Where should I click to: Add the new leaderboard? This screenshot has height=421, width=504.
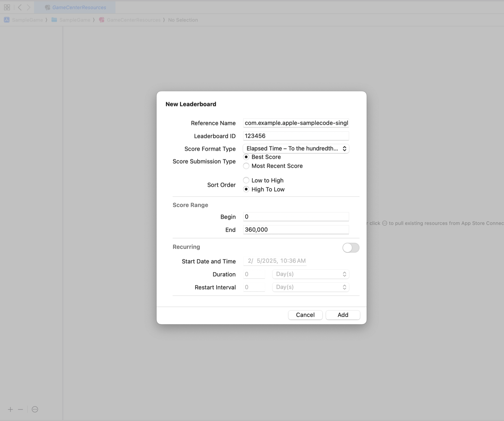(343, 315)
